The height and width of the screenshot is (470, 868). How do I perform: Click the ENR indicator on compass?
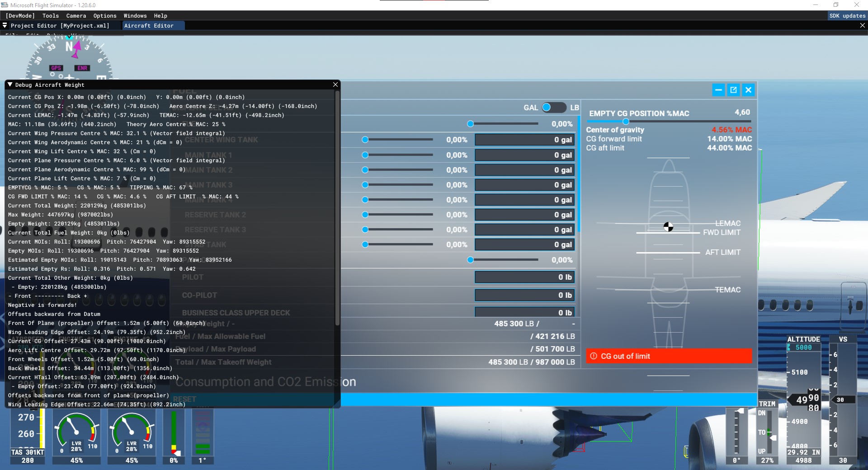82,68
